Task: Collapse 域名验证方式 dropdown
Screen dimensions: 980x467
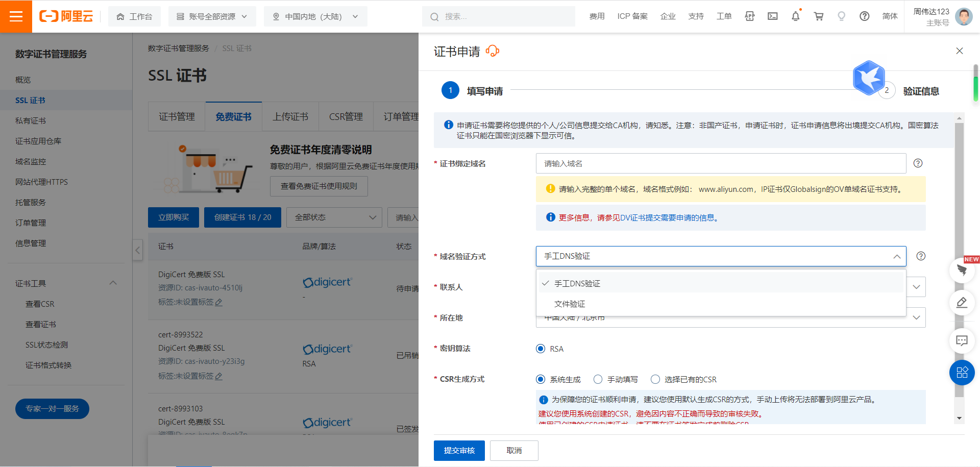Action: click(x=897, y=256)
